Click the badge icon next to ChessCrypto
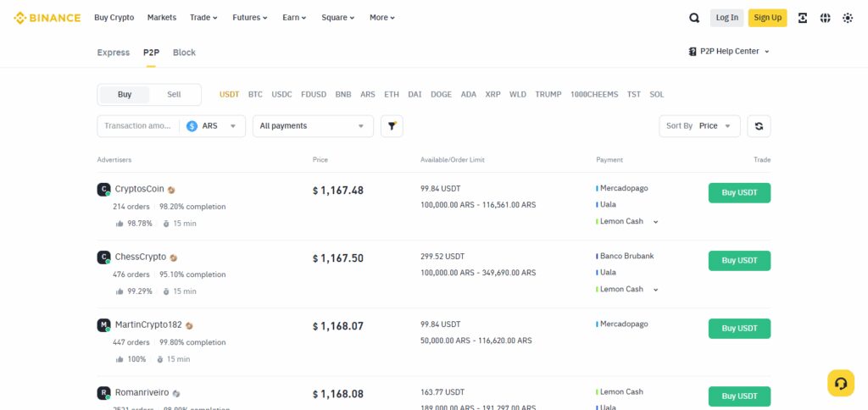868x410 pixels. point(173,258)
